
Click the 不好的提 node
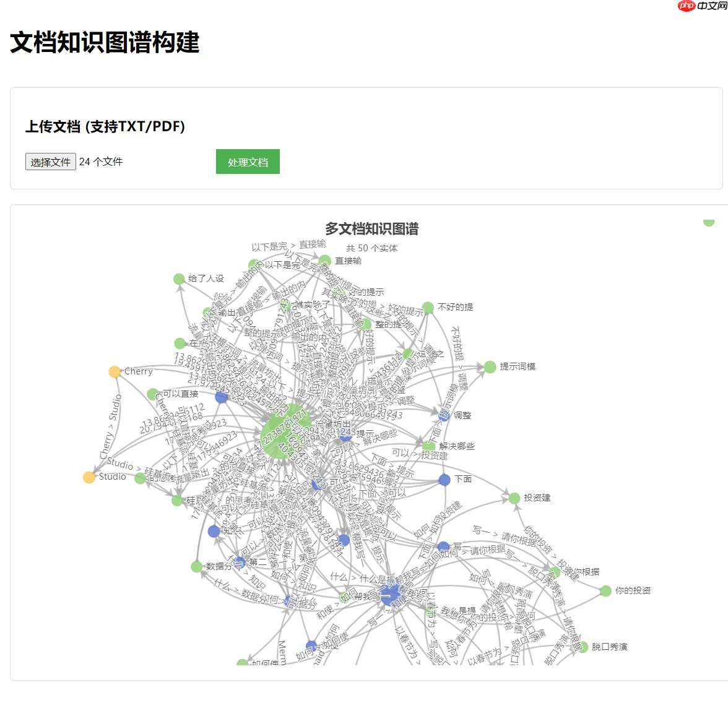(x=429, y=306)
